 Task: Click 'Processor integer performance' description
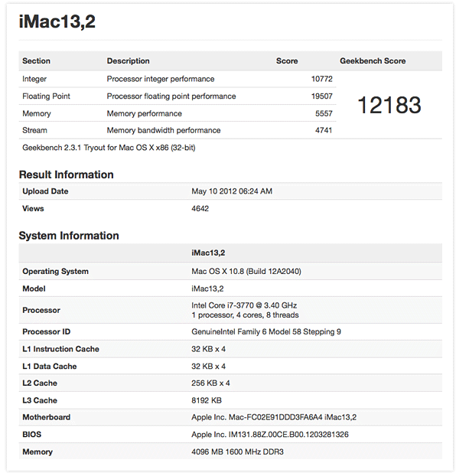tap(161, 79)
